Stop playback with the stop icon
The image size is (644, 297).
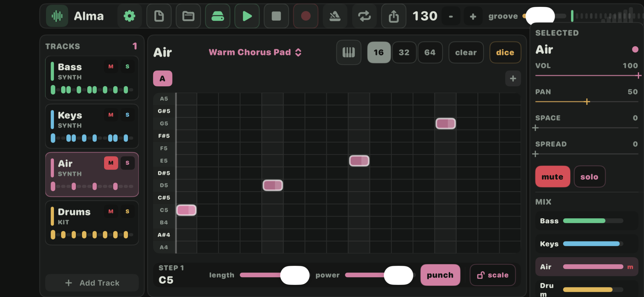276,16
